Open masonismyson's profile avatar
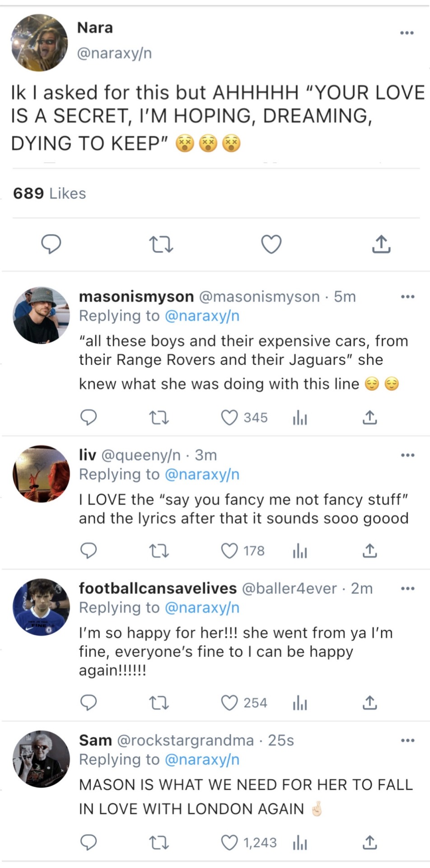 [41, 315]
